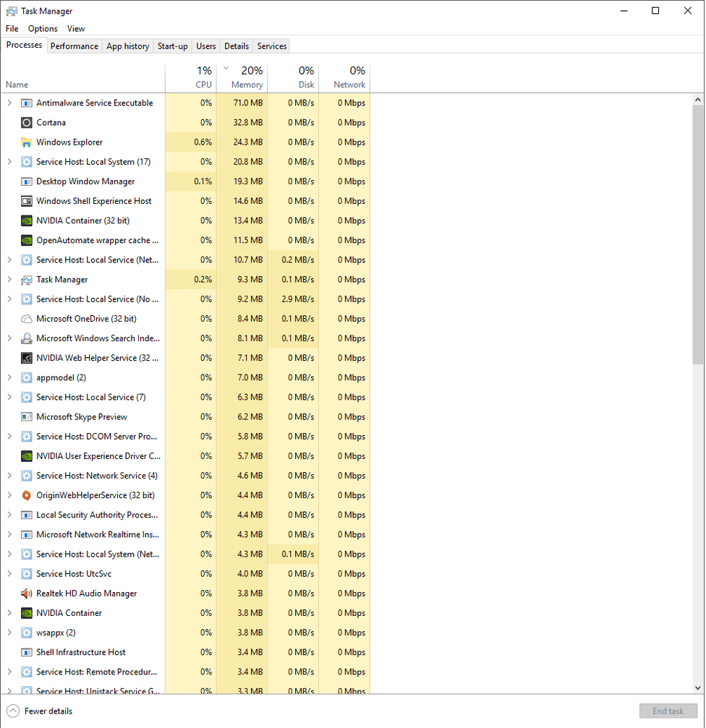Expand the appmodel (2) group

(x=9, y=377)
